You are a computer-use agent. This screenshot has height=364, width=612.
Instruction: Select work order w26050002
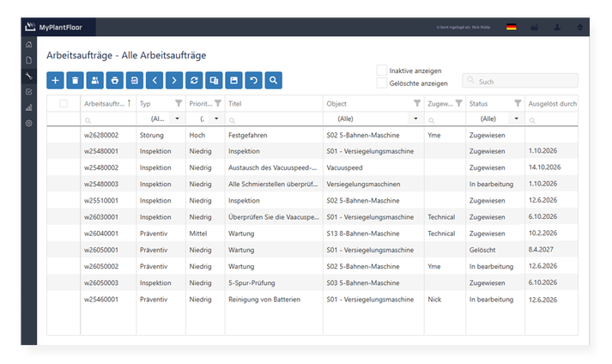101,266
